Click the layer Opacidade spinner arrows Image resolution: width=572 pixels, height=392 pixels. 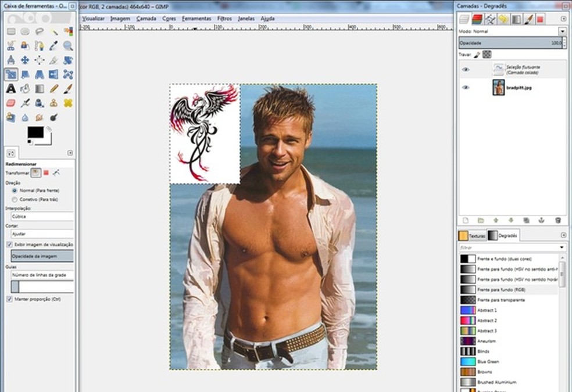click(564, 43)
